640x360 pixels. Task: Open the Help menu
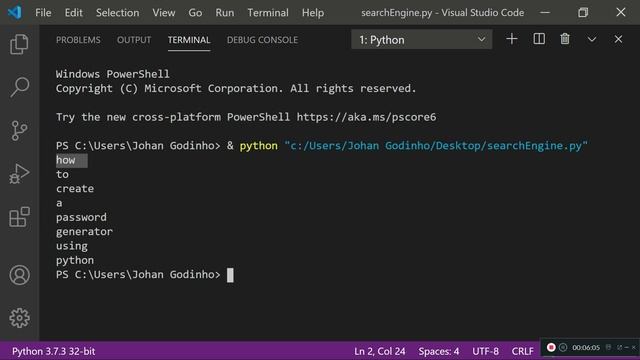click(313, 13)
